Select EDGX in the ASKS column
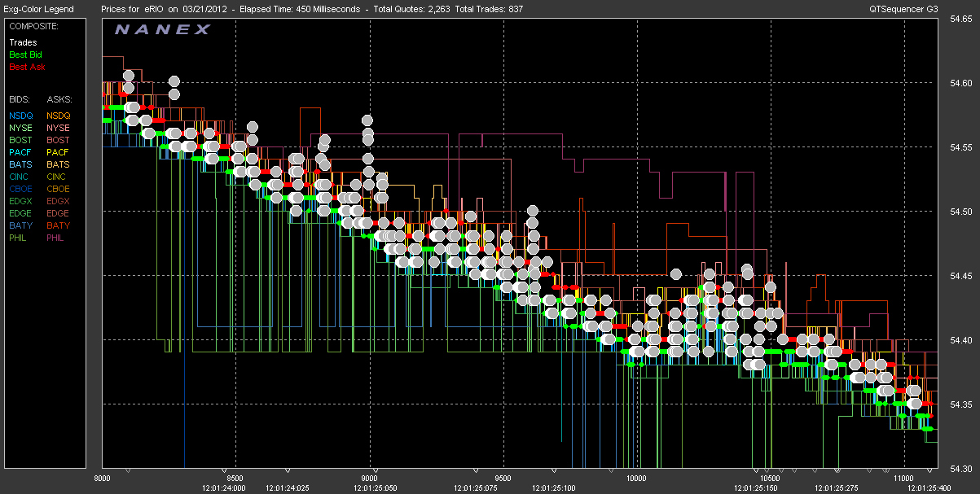980x494 pixels. click(x=59, y=201)
